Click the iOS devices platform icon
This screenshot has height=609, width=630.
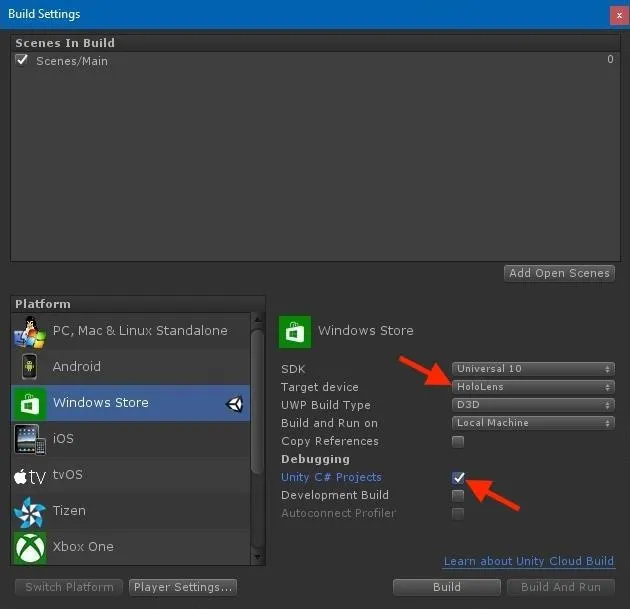tap(30, 439)
